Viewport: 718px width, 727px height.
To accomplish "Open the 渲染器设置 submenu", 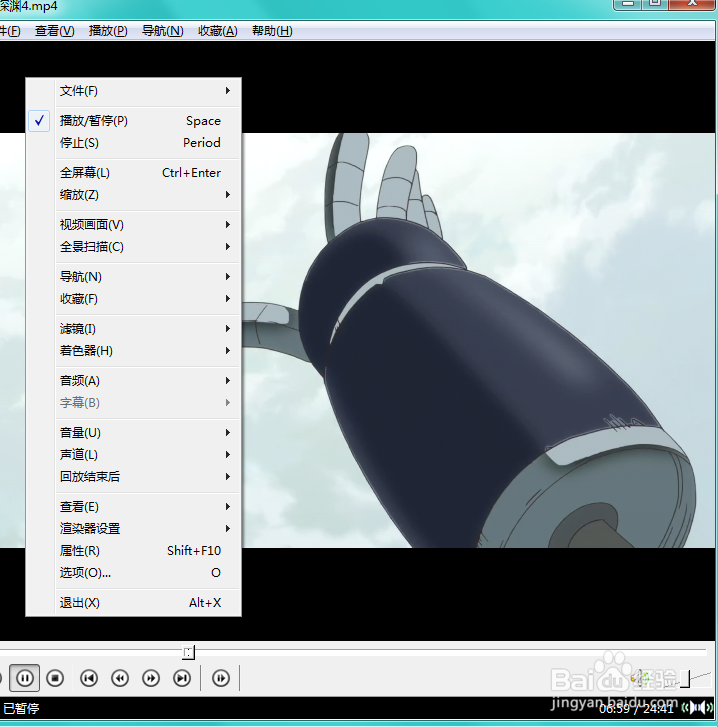I will click(133, 529).
